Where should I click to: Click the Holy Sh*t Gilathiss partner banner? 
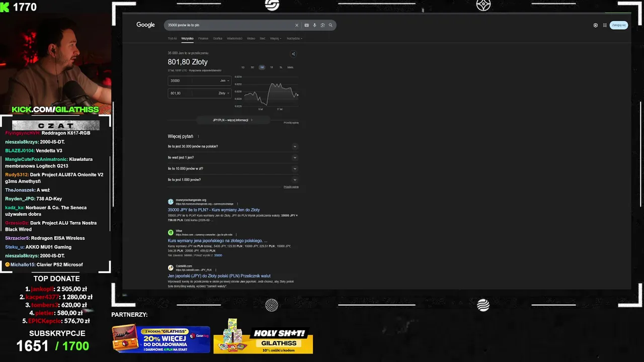coord(263,336)
